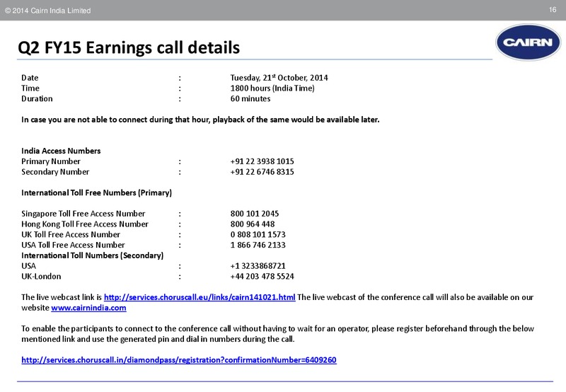
Task: Click Singapore Toll Free Access Number label
Action: (83, 214)
